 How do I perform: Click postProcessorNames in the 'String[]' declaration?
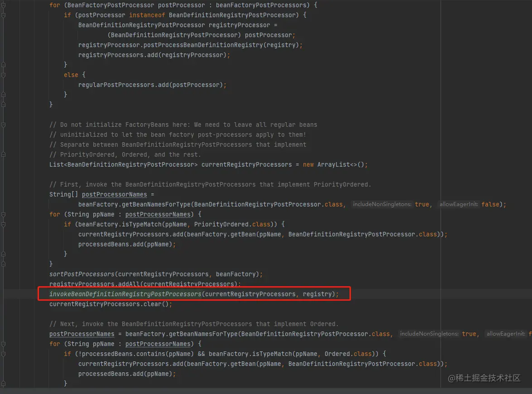[x=115, y=194]
